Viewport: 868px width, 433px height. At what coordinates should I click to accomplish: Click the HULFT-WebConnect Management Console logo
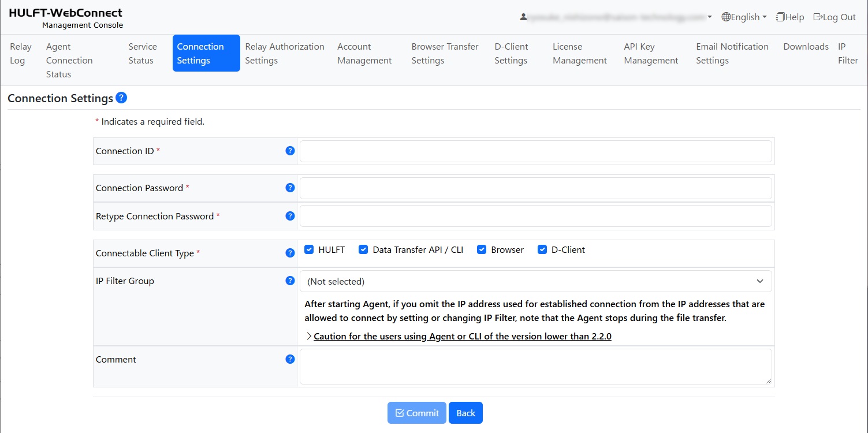66,18
